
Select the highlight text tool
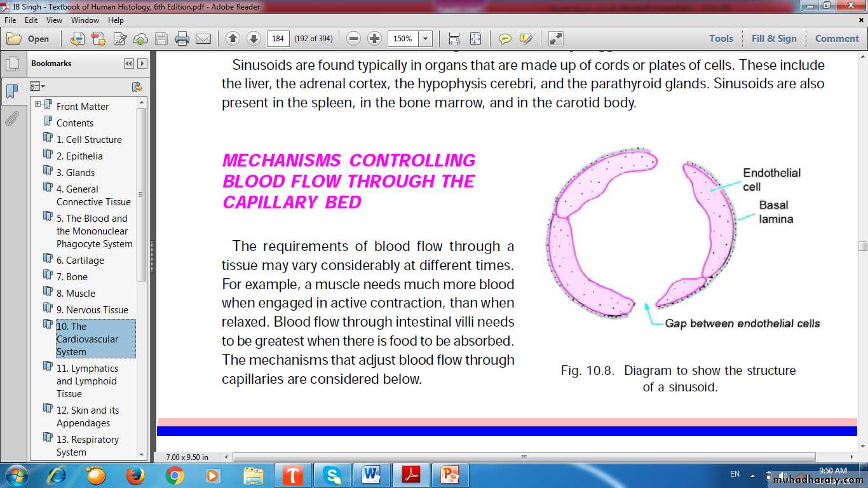[526, 39]
